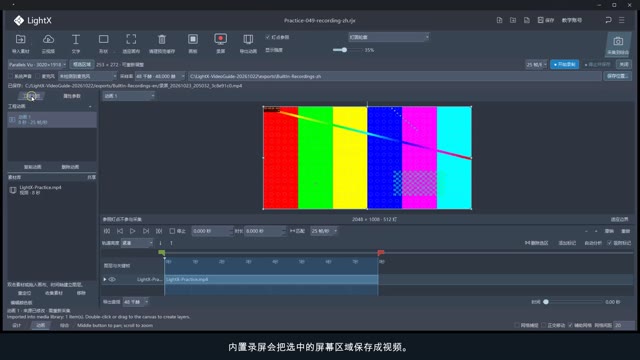640x360 pixels.
Task: Click the screen recording (录屏) icon
Action: click(x=220, y=39)
